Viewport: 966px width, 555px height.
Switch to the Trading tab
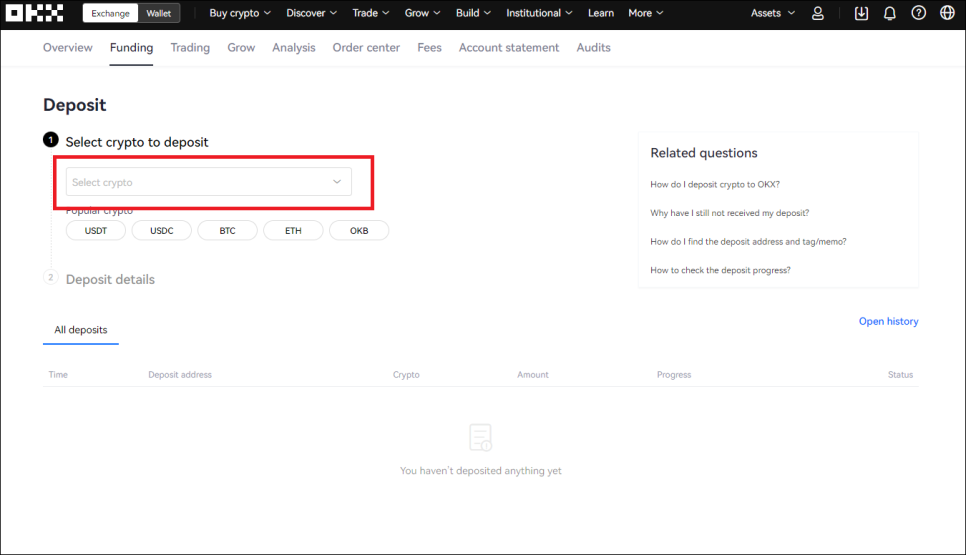pyautogui.click(x=190, y=47)
